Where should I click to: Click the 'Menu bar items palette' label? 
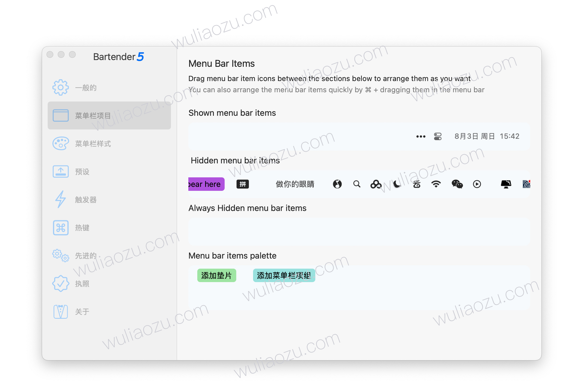(233, 256)
